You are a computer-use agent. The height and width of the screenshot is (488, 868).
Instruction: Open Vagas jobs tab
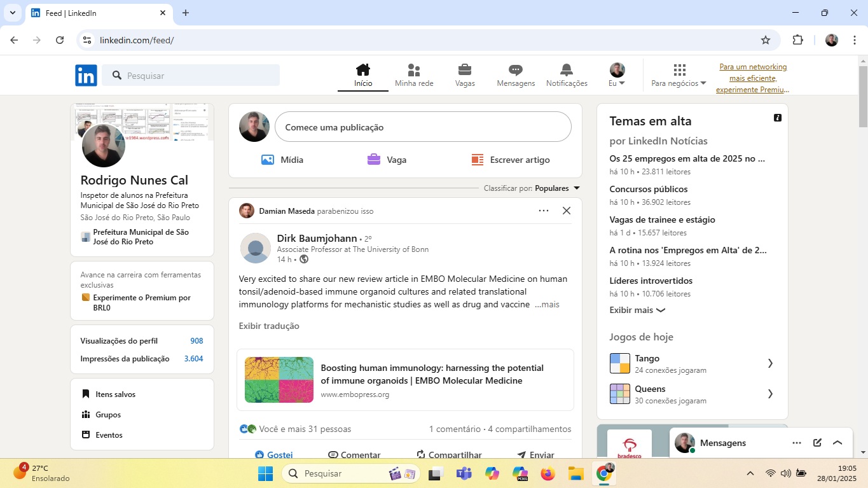(x=465, y=76)
